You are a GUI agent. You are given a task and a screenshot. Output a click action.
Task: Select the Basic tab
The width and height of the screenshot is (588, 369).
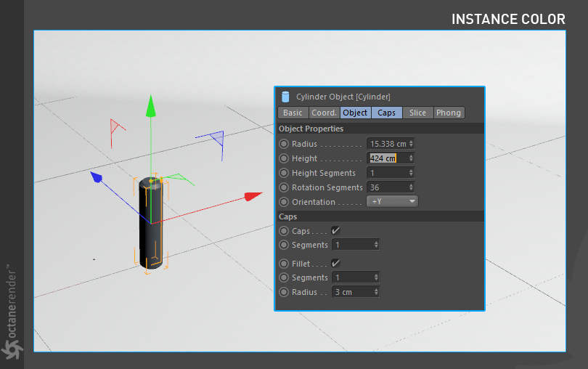point(293,113)
